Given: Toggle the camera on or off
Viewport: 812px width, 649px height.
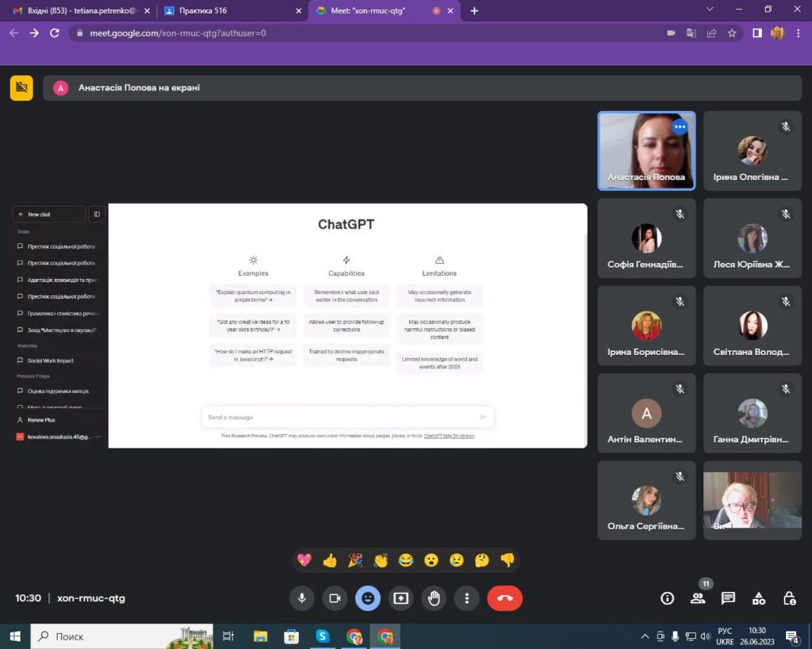Looking at the screenshot, I should (x=335, y=598).
